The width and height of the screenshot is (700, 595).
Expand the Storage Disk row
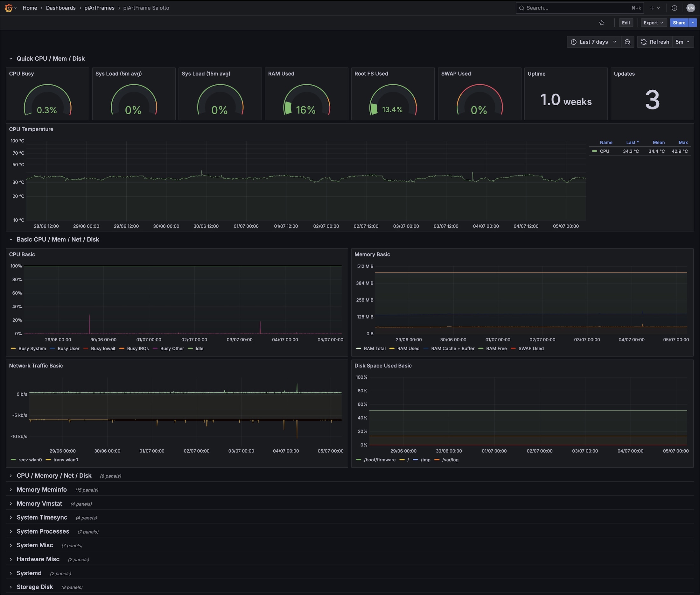click(31, 587)
